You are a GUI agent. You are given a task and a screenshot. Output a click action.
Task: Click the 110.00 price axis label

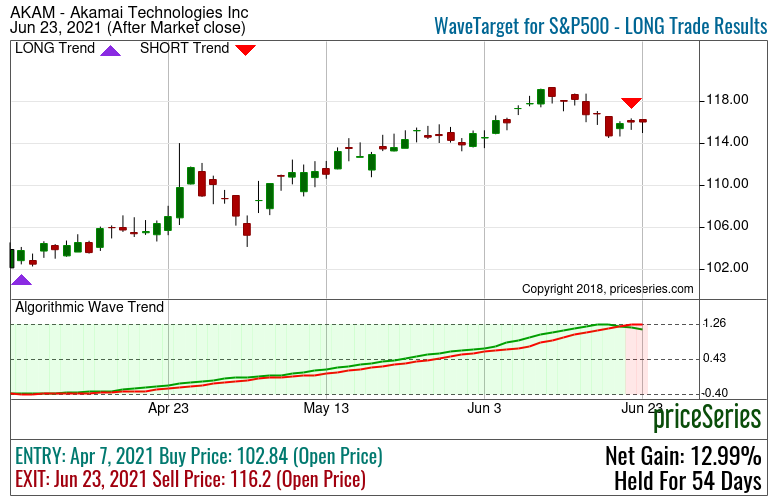point(727,184)
